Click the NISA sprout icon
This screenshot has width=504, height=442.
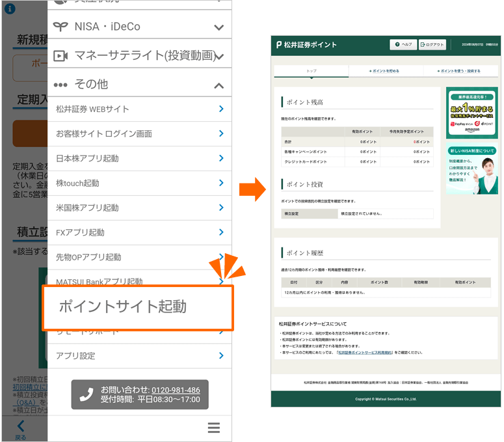click(60, 27)
